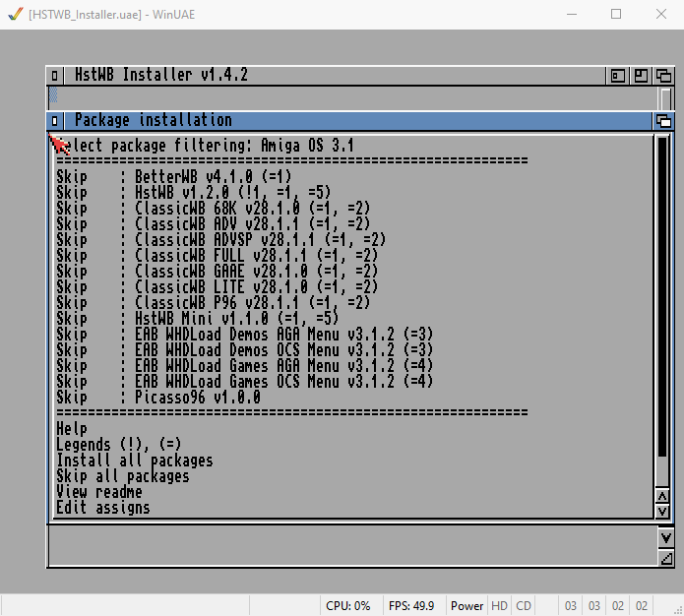Click the installer window resize gadget
684x616 pixels.
[665, 558]
